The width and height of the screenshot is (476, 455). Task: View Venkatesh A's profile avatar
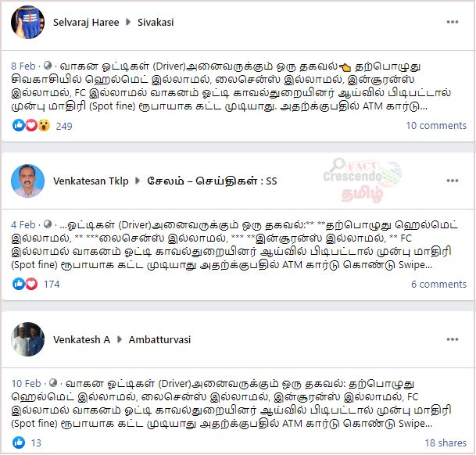point(27,339)
